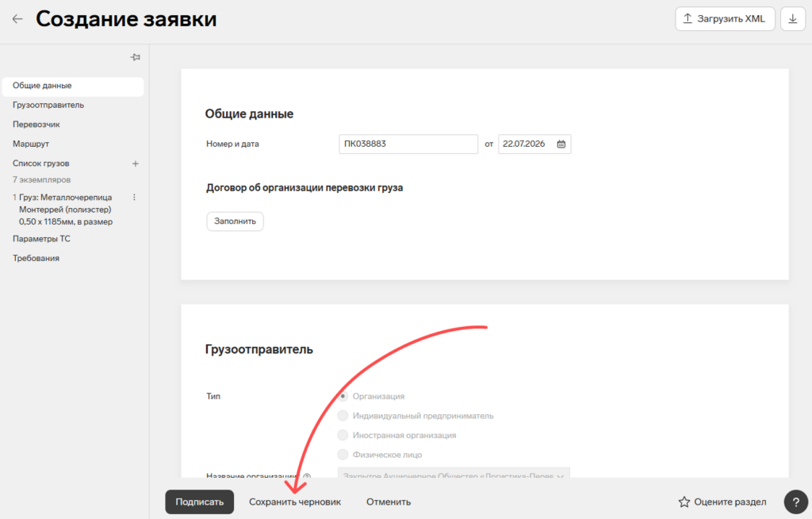Click the Отменить button
This screenshot has width=812, height=519.
[x=389, y=502]
